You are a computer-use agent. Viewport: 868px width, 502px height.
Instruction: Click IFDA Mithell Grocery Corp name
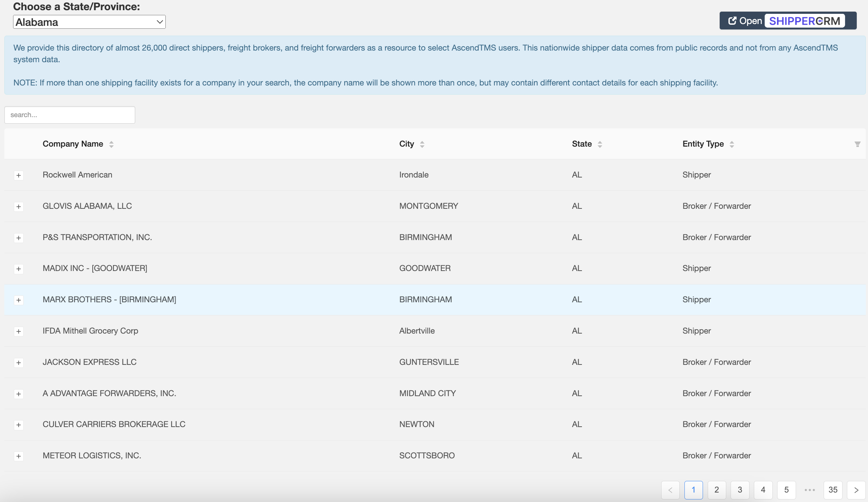point(91,331)
